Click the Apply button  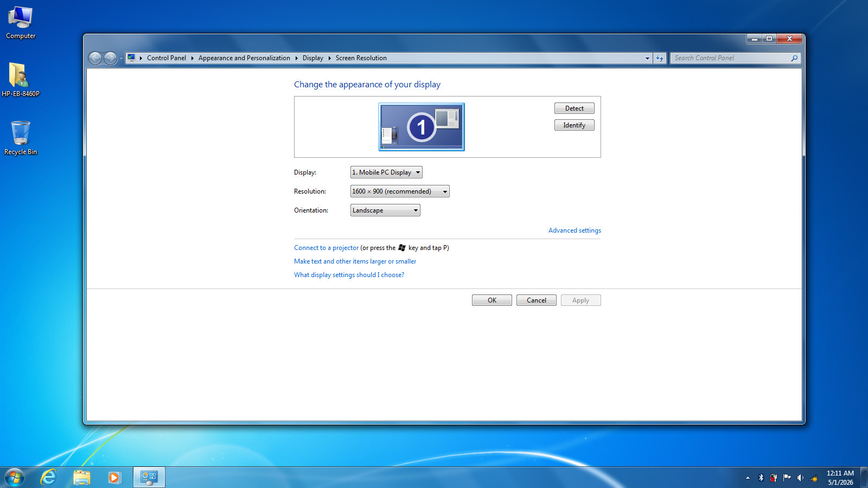[580, 300]
